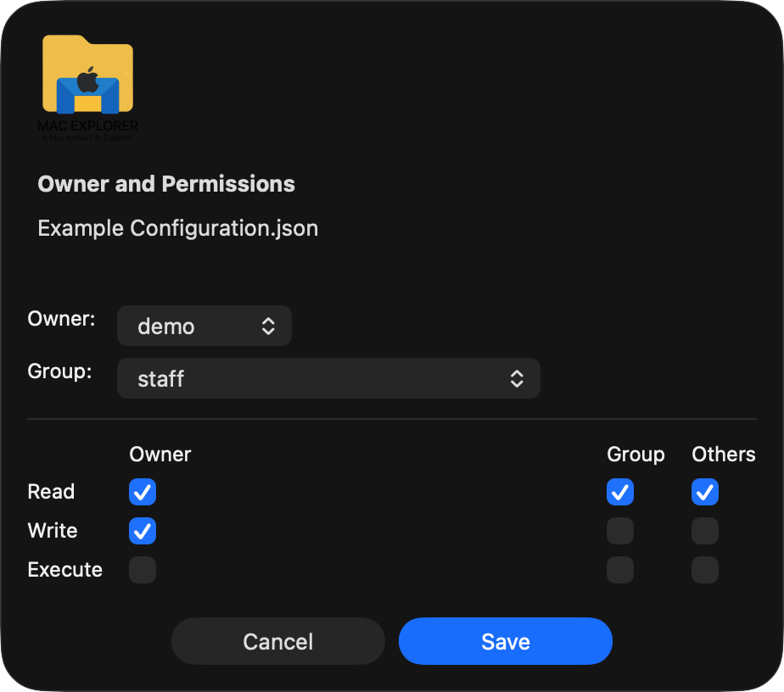
Task: Click the Cancel button
Action: [278, 641]
